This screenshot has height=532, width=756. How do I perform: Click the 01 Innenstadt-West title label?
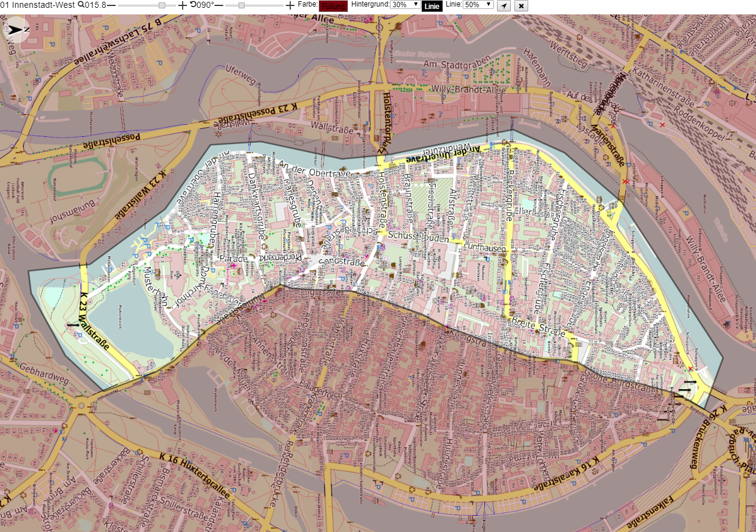(x=38, y=5)
